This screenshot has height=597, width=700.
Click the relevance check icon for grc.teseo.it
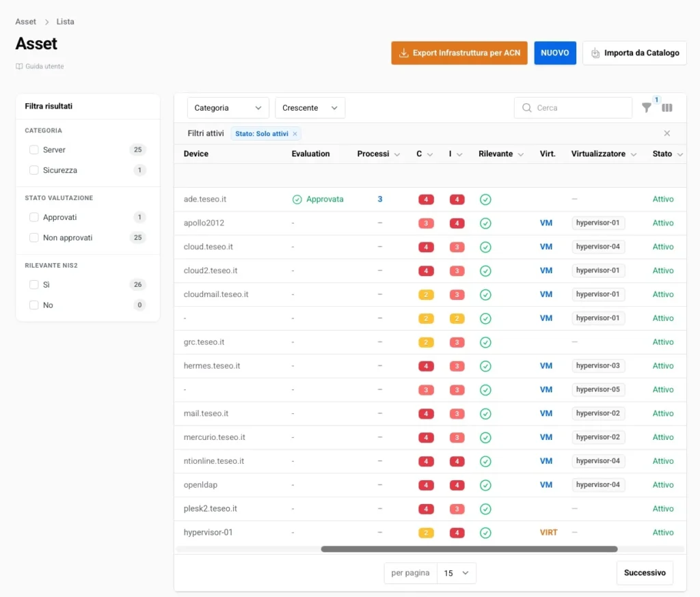(x=485, y=342)
